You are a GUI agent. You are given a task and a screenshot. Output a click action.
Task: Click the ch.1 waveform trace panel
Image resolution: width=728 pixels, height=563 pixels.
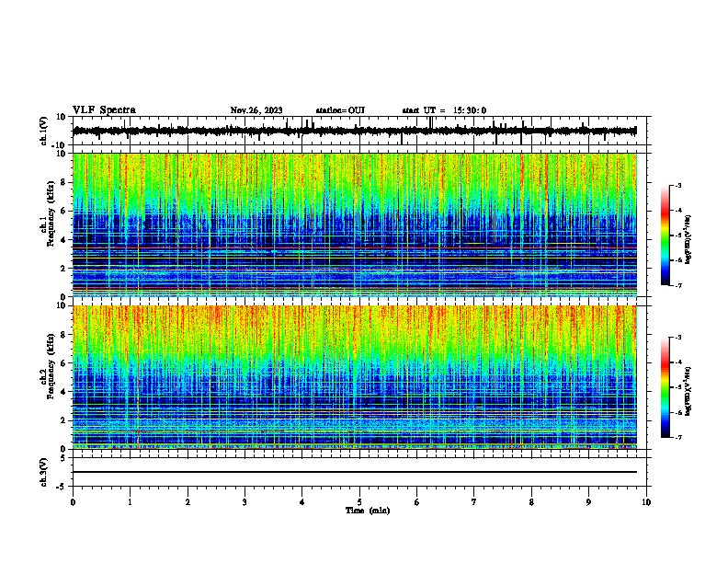pos(359,131)
